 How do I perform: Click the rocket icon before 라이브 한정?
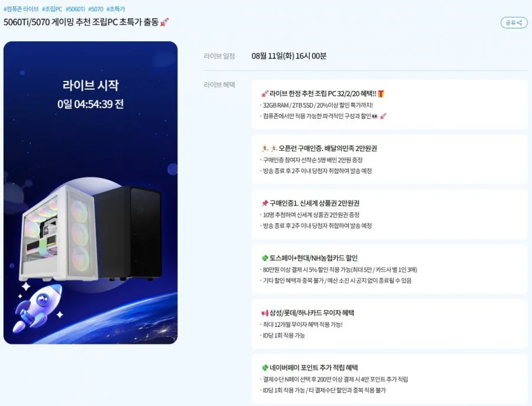pos(265,94)
